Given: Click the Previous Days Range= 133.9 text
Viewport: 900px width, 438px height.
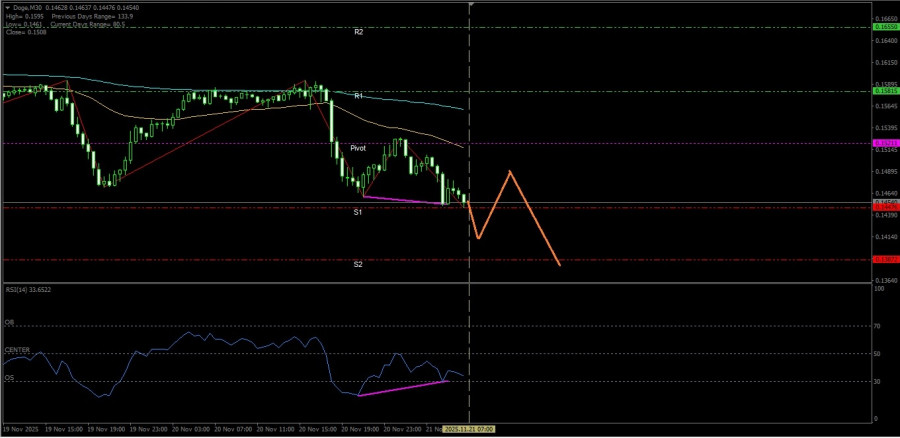Looking at the screenshot, I should click(92, 17).
